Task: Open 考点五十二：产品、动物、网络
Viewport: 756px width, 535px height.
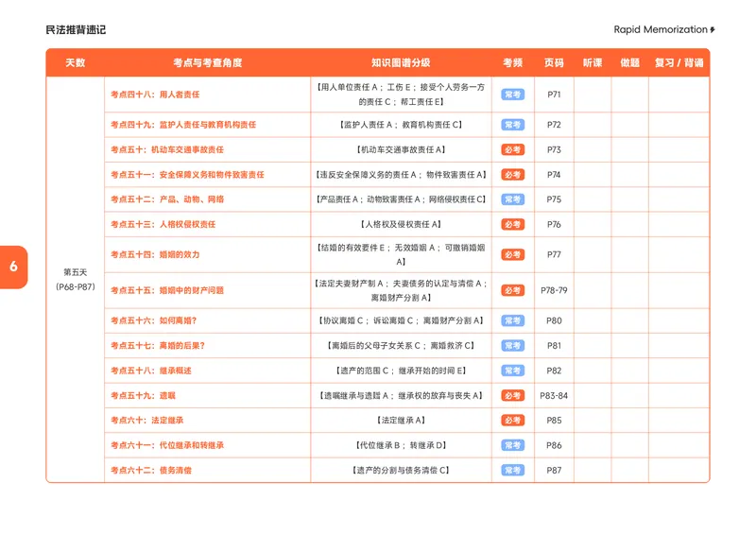Action: (x=167, y=199)
